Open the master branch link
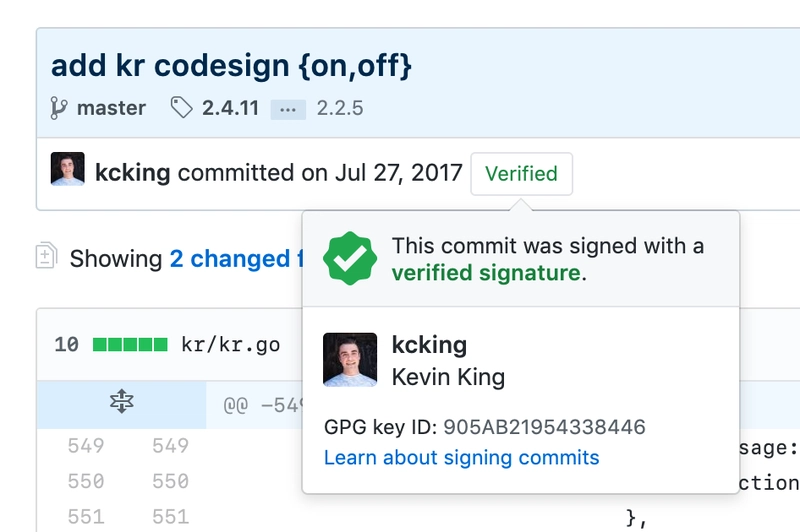 tap(111, 108)
